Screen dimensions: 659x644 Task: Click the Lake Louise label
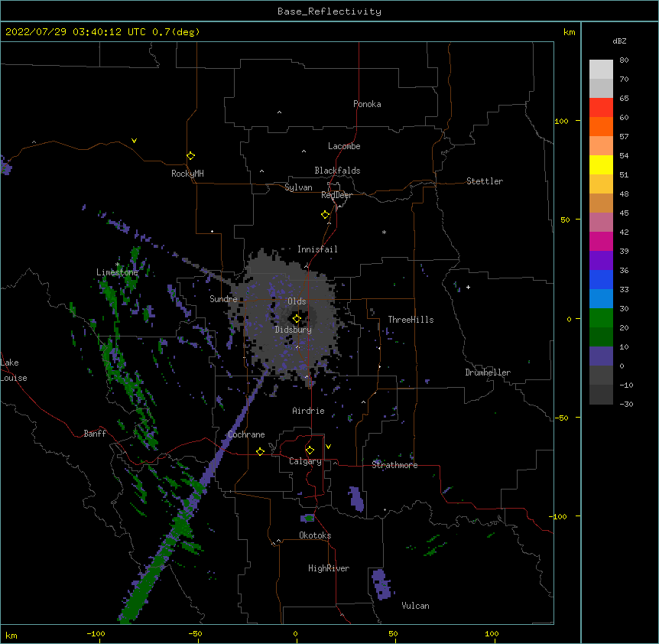[x=14, y=370]
